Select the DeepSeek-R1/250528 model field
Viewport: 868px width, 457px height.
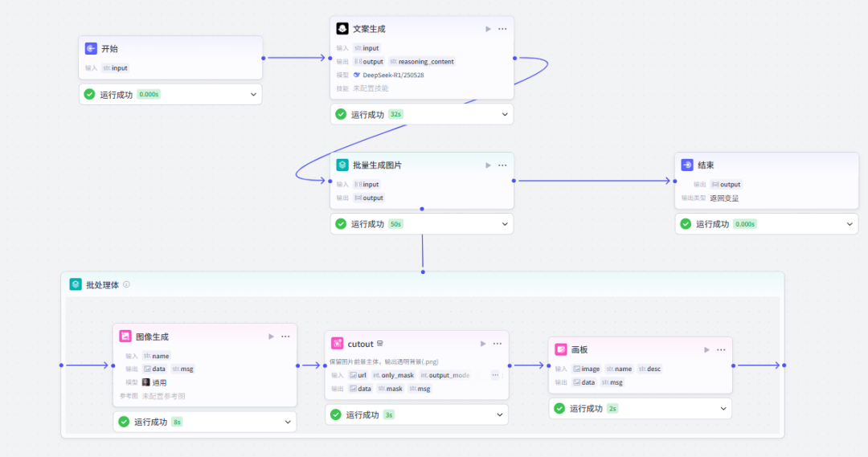(393, 75)
